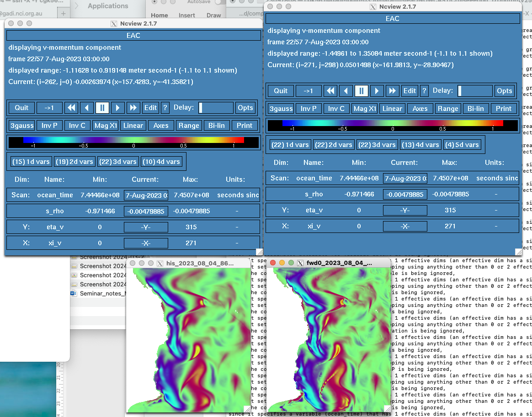Image resolution: width=532 pixels, height=417 pixels.
Task: Click the ->1 button in left Ncview window
Action: tap(49, 108)
